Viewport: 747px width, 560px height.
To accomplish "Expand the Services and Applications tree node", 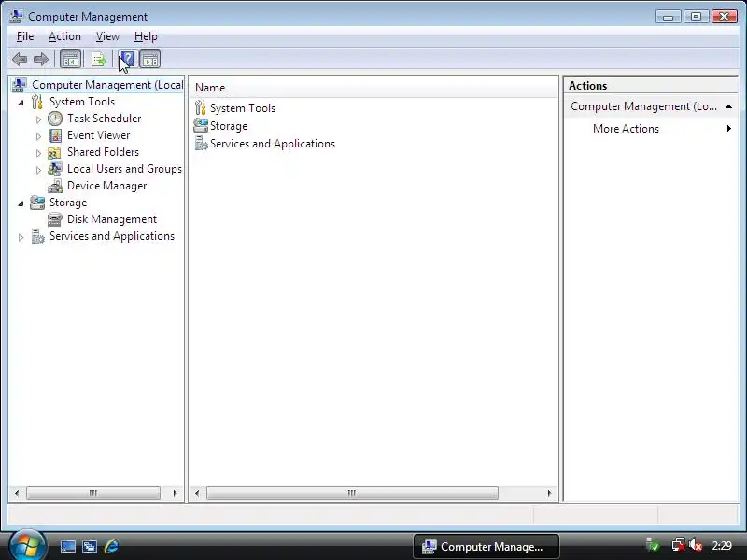I will [21, 237].
